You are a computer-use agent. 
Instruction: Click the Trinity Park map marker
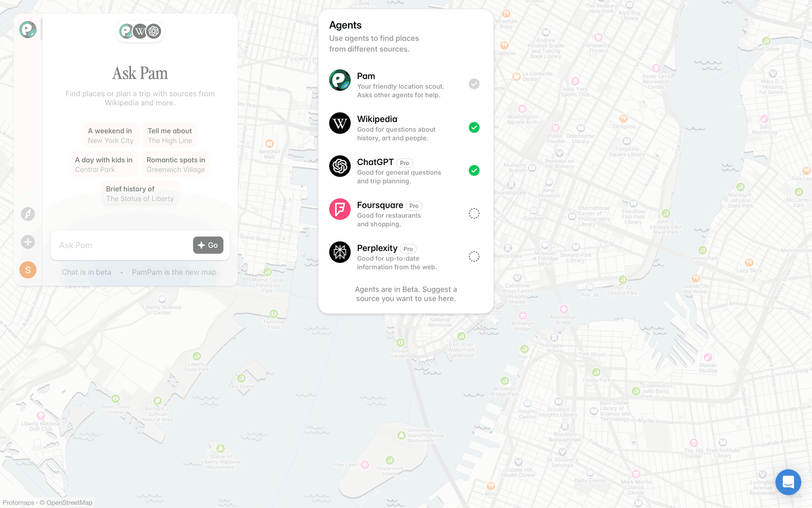coord(596,372)
